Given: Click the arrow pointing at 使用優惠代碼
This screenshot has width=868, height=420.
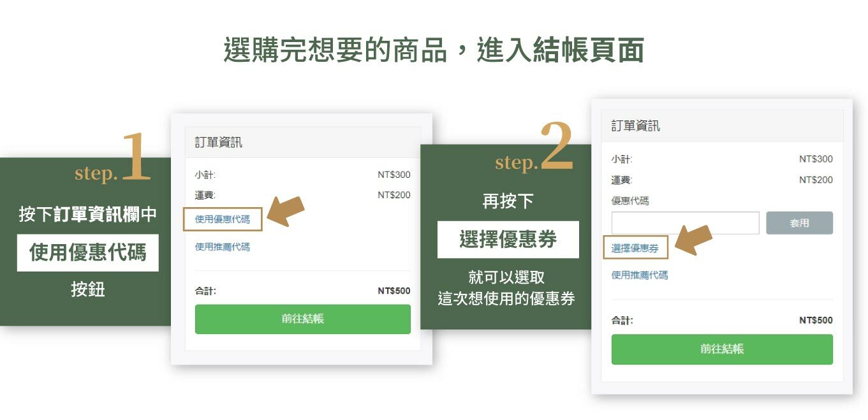Looking at the screenshot, I should 285,212.
